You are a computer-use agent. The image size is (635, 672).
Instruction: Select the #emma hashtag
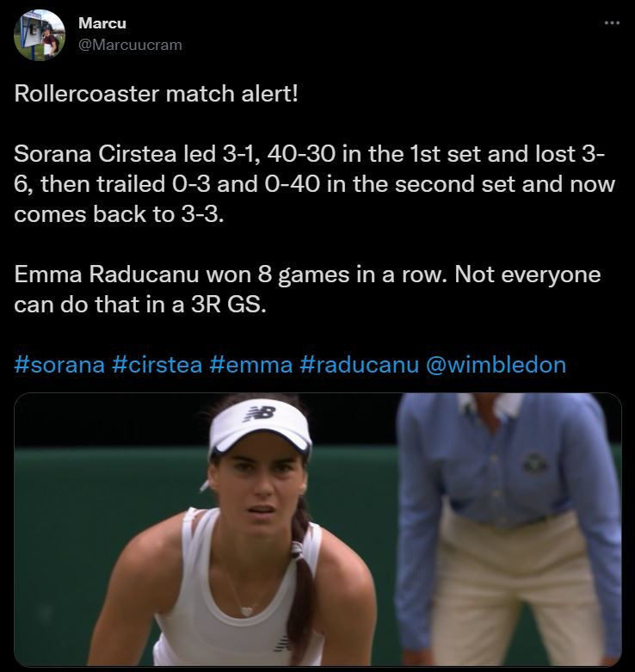coord(250,364)
